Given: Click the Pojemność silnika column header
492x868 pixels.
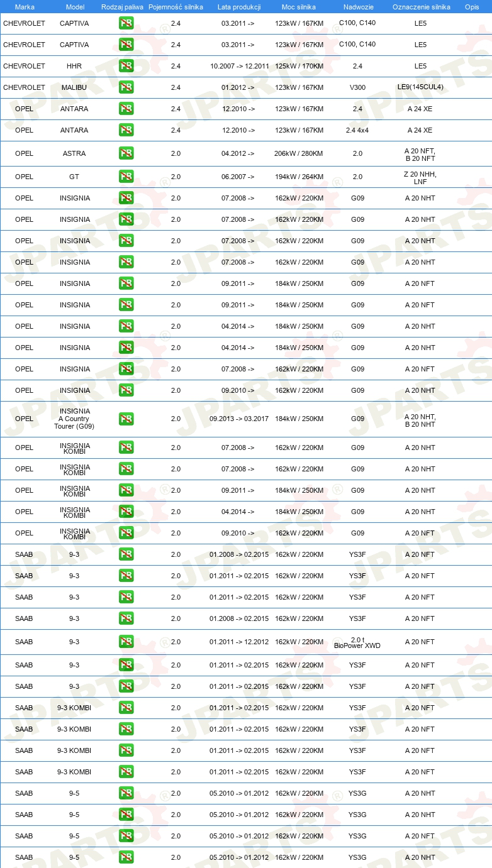Looking at the screenshot, I should [176, 6].
